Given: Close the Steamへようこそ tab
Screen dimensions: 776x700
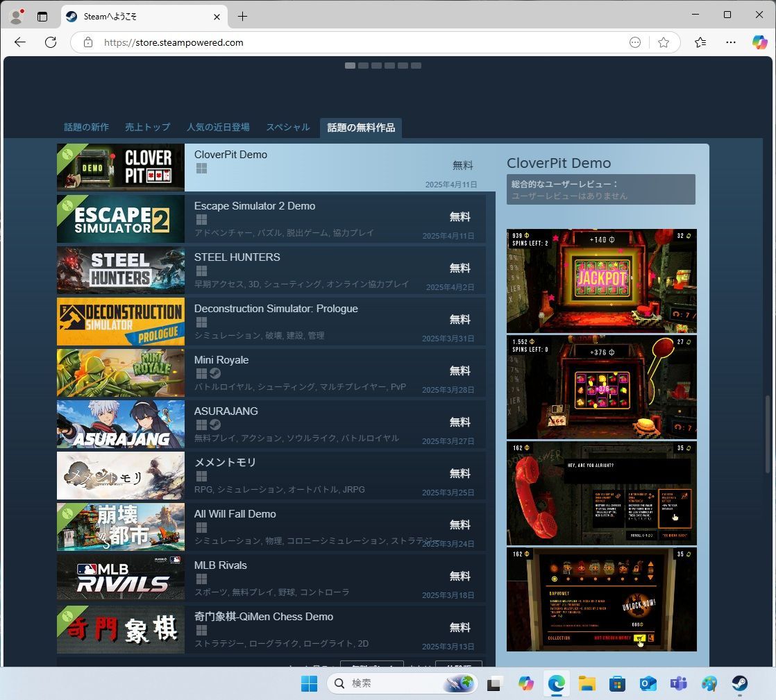Looking at the screenshot, I should (x=217, y=17).
